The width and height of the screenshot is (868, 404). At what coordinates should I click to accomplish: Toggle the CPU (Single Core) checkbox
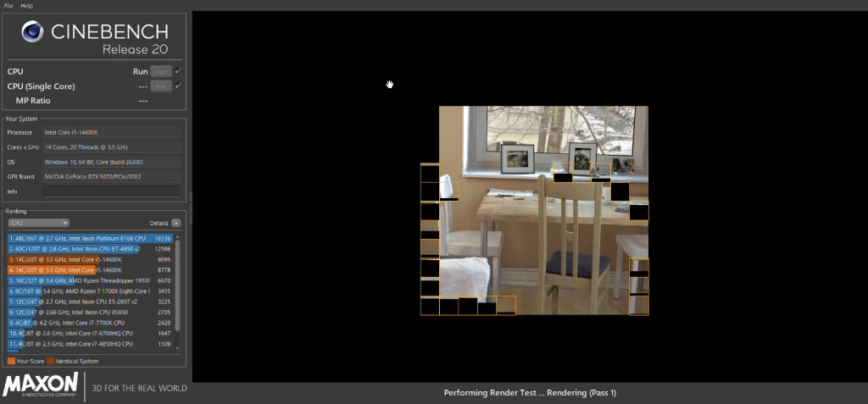178,86
